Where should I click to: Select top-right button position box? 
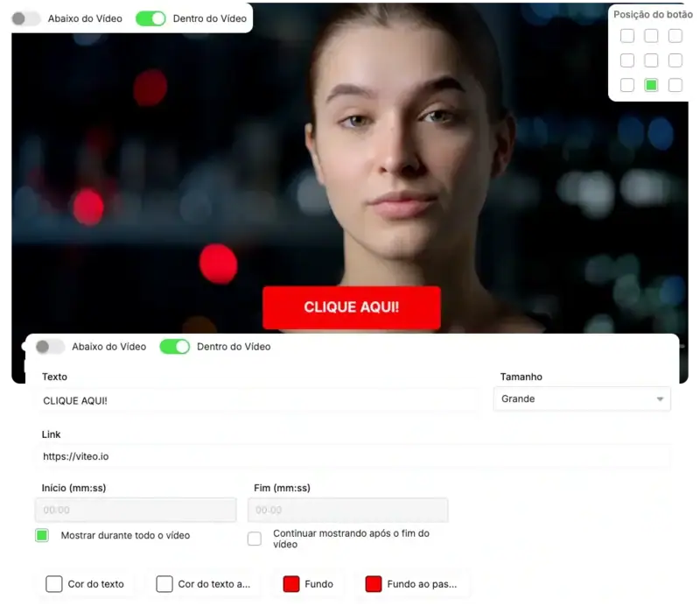coord(675,36)
